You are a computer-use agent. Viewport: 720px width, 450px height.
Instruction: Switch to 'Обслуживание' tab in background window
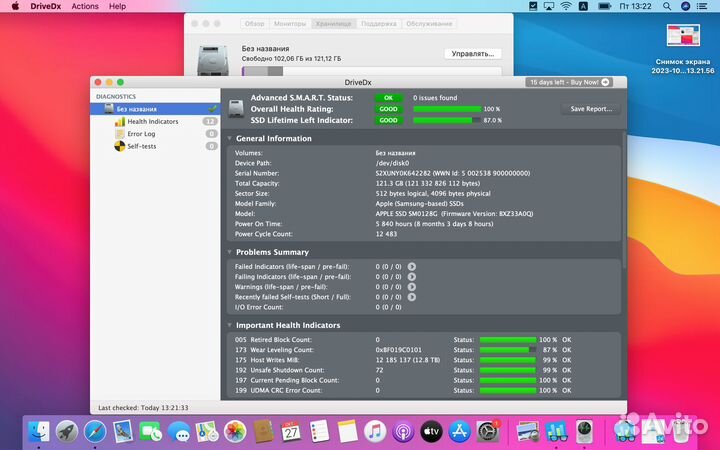point(429,24)
